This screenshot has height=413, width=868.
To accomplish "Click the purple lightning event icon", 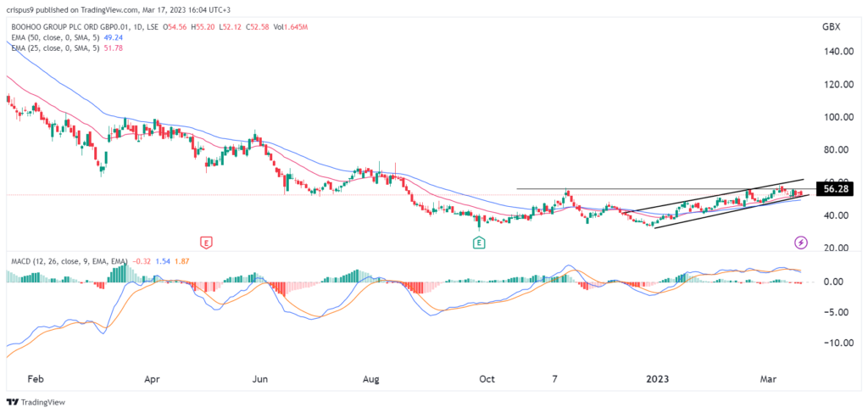I will point(801,242).
